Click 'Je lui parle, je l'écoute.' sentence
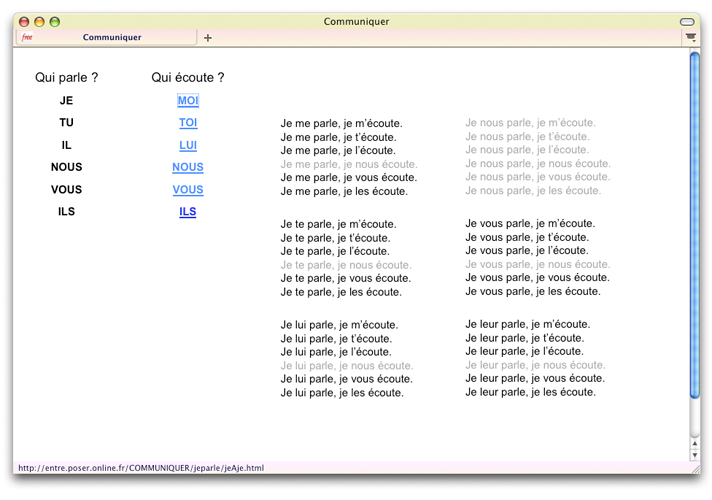This screenshot has width=712, height=500. pos(336,352)
